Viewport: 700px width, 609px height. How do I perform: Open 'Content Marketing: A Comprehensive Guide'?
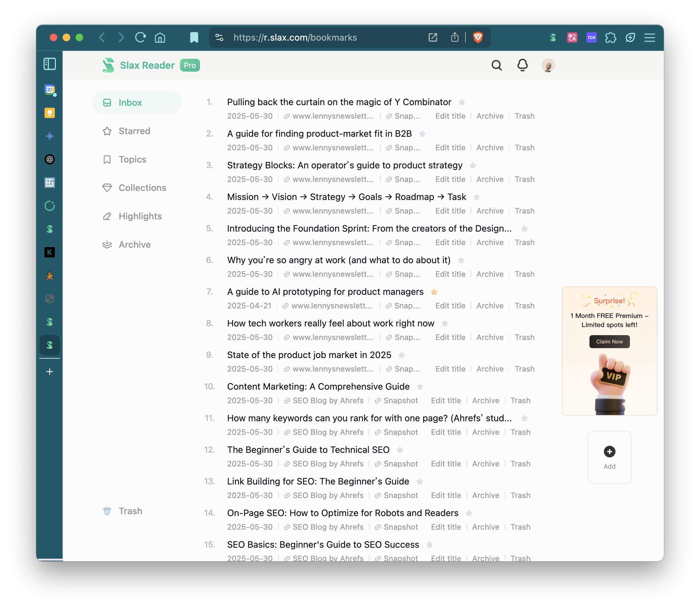(x=318, y=386)
